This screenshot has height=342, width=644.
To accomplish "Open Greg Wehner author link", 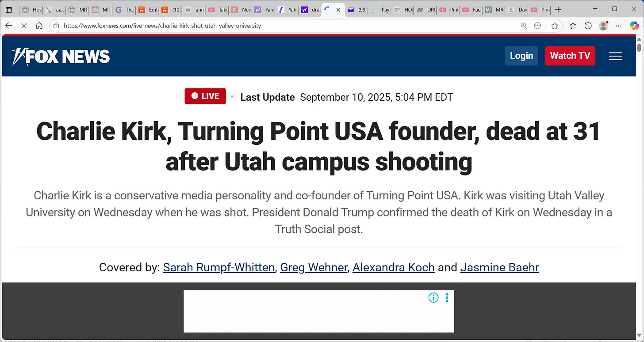I will click(314, 267).
